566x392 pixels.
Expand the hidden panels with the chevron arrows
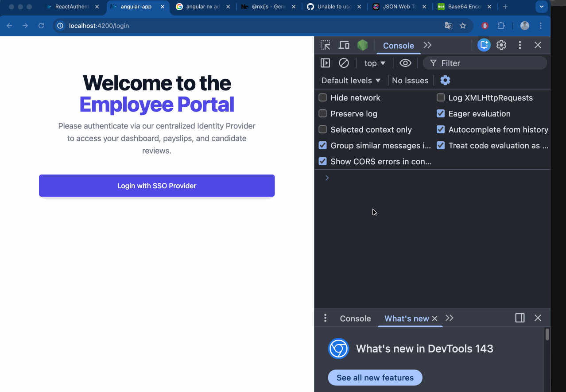[427, 45]
